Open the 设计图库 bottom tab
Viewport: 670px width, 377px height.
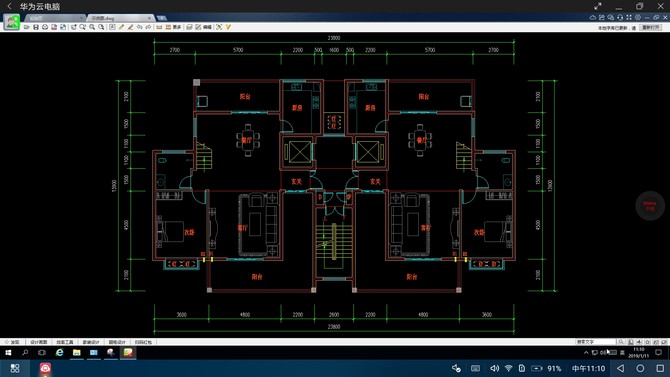tap(38, 342)
